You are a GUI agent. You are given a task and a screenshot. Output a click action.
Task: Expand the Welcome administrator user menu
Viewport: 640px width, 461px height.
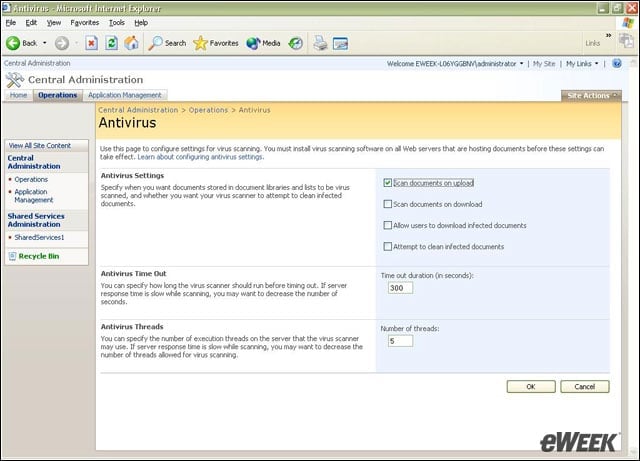tap(455, 64)
